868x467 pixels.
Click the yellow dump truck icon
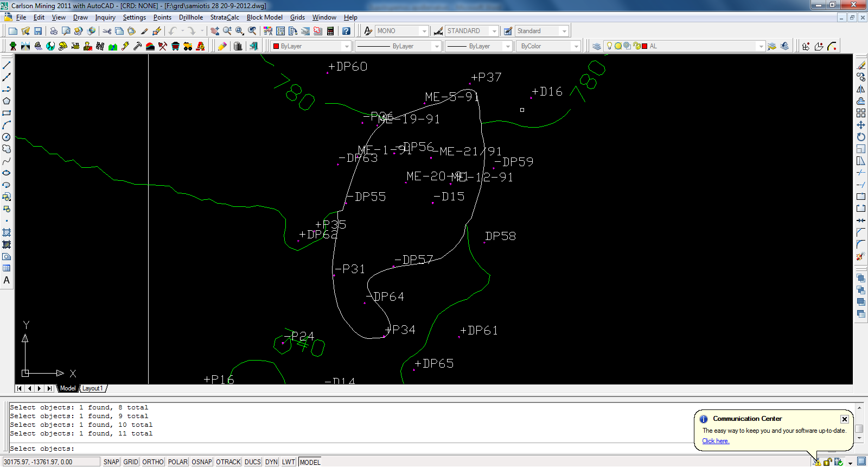188,46
